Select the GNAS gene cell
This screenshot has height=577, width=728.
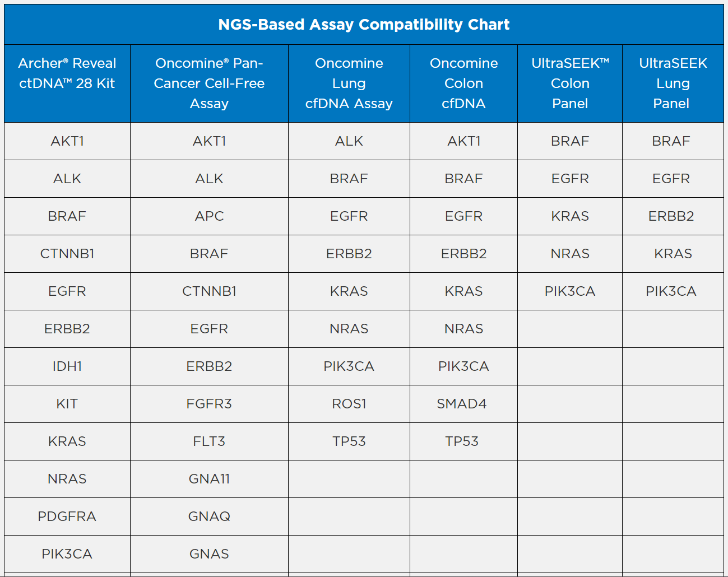click(x=209, y=554)
